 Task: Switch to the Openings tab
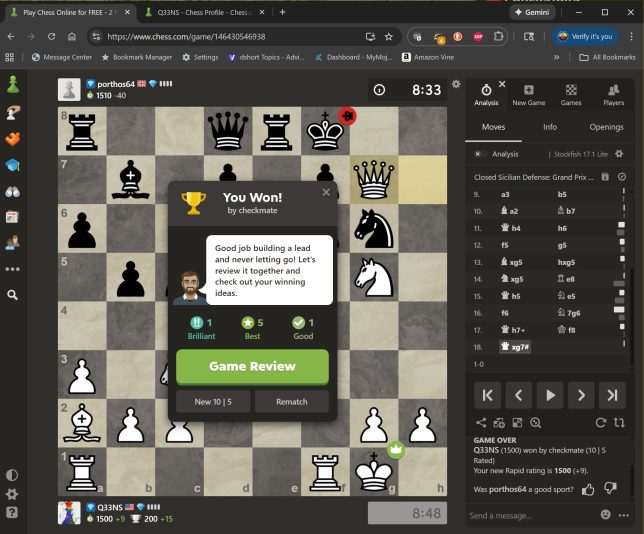coord(606,127)
